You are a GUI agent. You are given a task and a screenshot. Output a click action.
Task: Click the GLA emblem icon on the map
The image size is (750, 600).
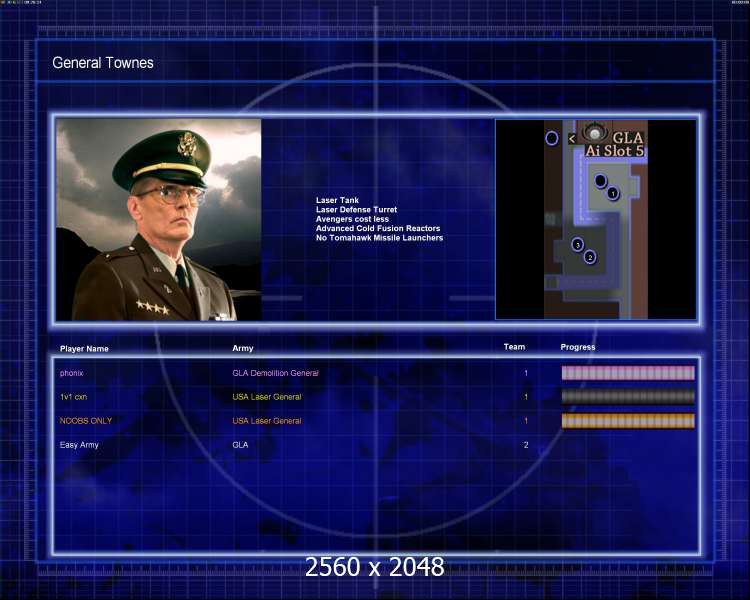click(595, 132)
